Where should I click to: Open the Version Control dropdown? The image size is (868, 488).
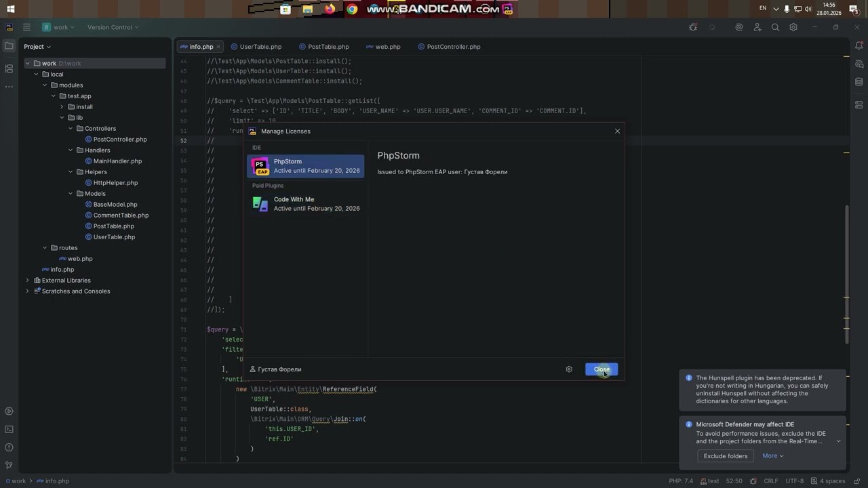(113, 27)
